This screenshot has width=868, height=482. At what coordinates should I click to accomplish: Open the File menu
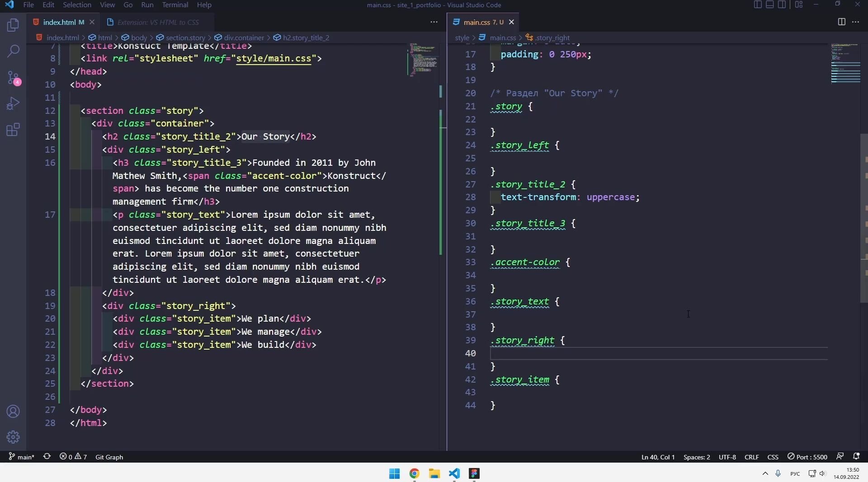click(28, 5)
